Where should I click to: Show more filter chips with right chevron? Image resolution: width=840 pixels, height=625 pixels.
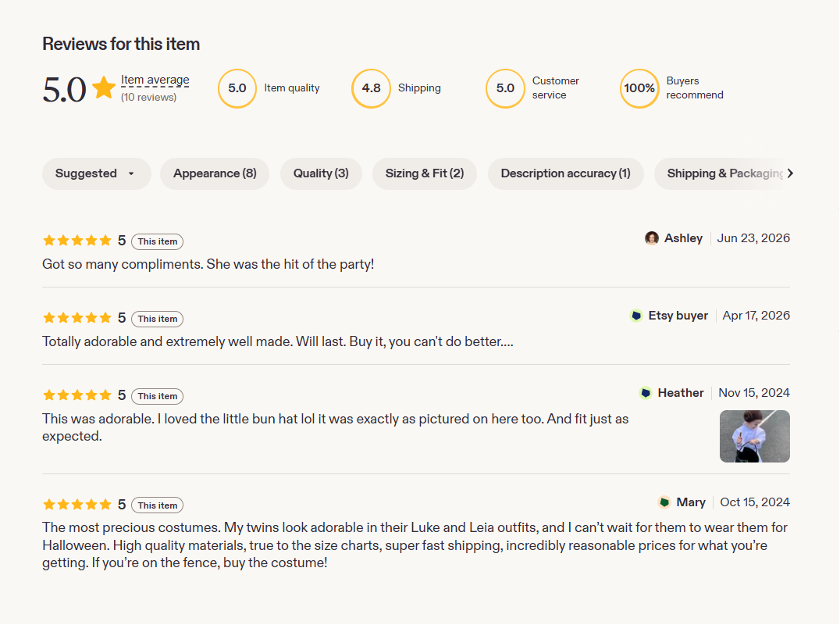point(790,173)
